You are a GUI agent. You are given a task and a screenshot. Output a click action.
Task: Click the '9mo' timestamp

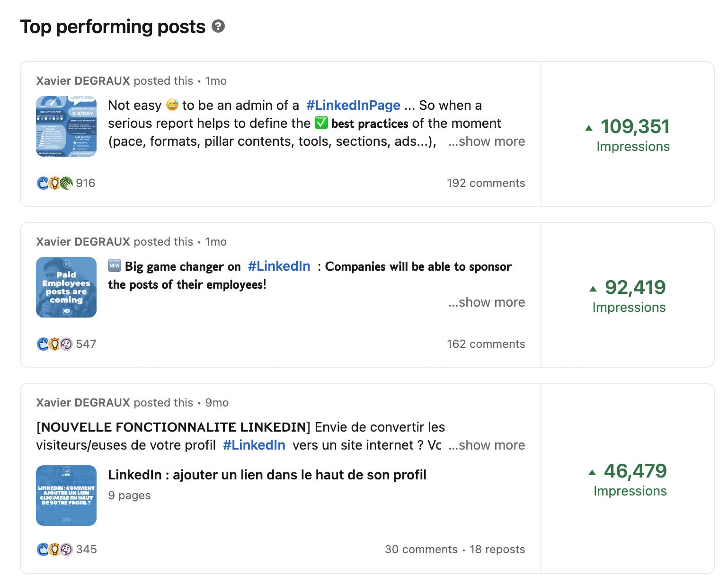[x=217, y=403]
